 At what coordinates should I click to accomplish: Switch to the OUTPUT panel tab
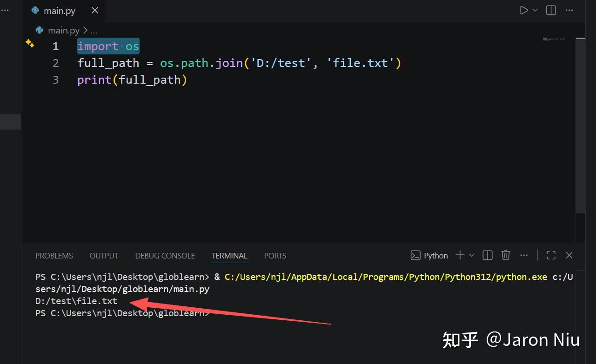coord(104,256)
